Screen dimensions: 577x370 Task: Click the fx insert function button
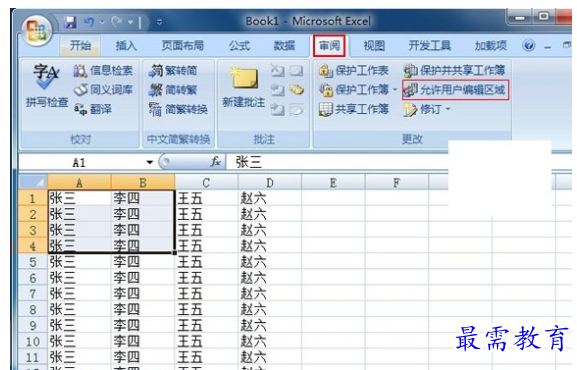[215, 162]
